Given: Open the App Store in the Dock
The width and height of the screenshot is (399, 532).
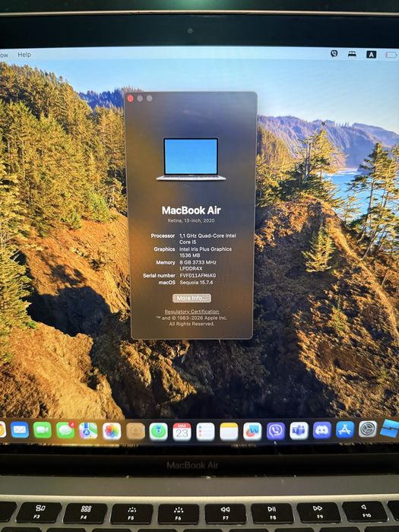Looking at the screenshot, I should (345, 429).
